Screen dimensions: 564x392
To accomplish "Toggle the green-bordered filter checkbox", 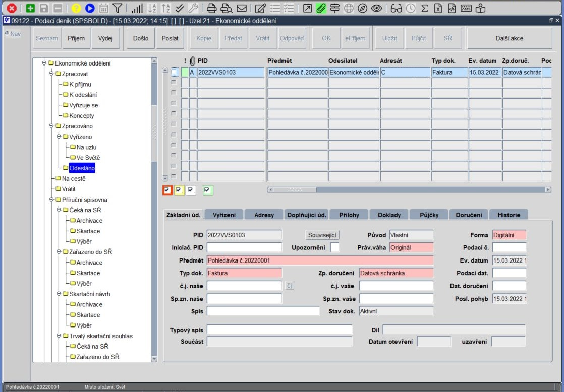I will [208, 190].
